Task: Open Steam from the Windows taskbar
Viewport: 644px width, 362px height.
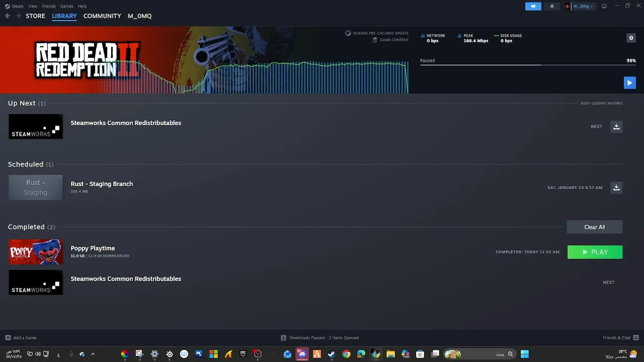Action: pos(332,354)
